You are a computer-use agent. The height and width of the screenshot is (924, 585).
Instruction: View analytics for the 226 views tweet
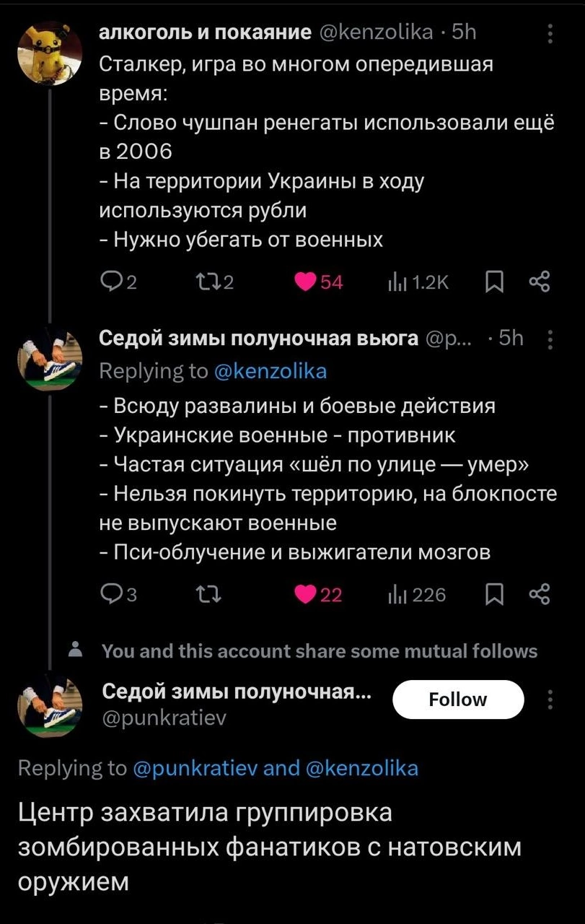[398, 595]
